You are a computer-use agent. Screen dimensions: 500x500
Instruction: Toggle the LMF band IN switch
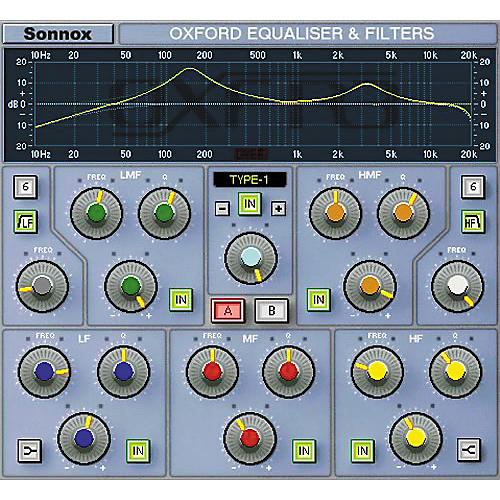pyautogui.click(x=181, y=300)
